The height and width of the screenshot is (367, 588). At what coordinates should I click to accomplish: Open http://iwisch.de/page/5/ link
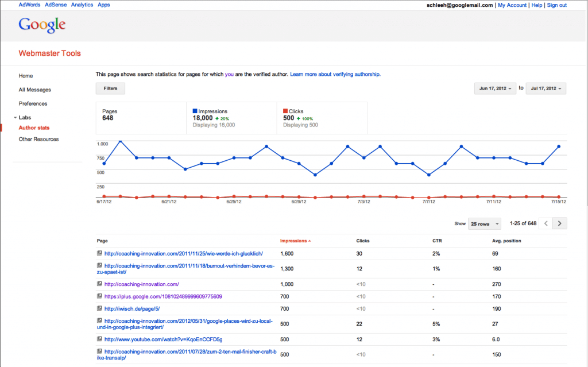click(x=132, y=309)
